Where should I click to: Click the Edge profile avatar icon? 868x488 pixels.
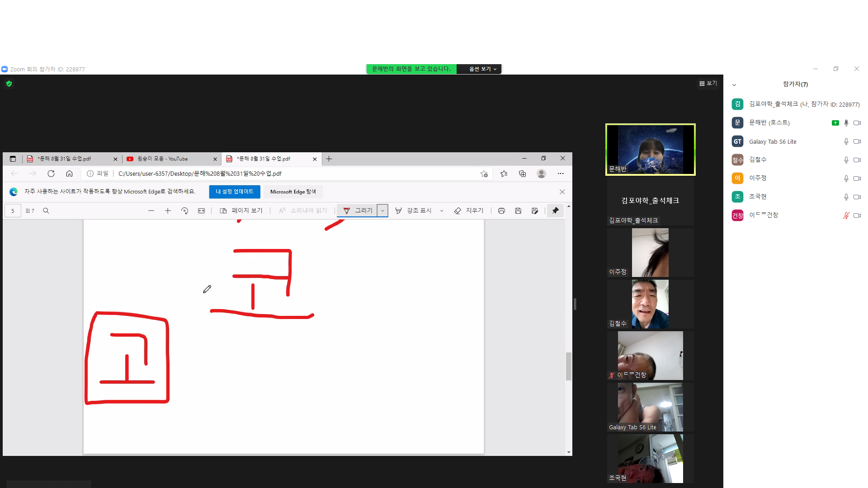541,174
